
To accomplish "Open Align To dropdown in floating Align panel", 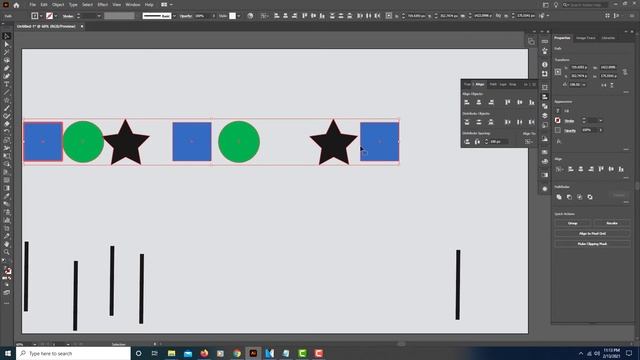I will pos(529,142).
